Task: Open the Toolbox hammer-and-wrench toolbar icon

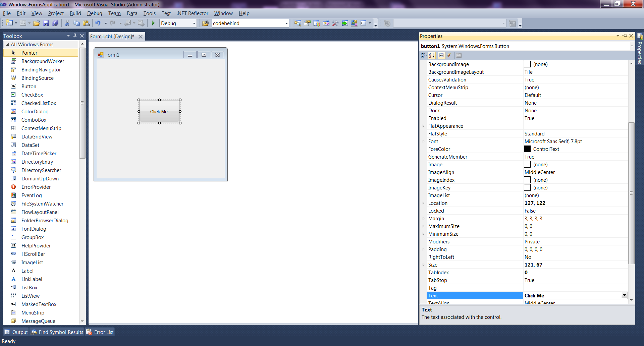Action: [x=335, y=23]
